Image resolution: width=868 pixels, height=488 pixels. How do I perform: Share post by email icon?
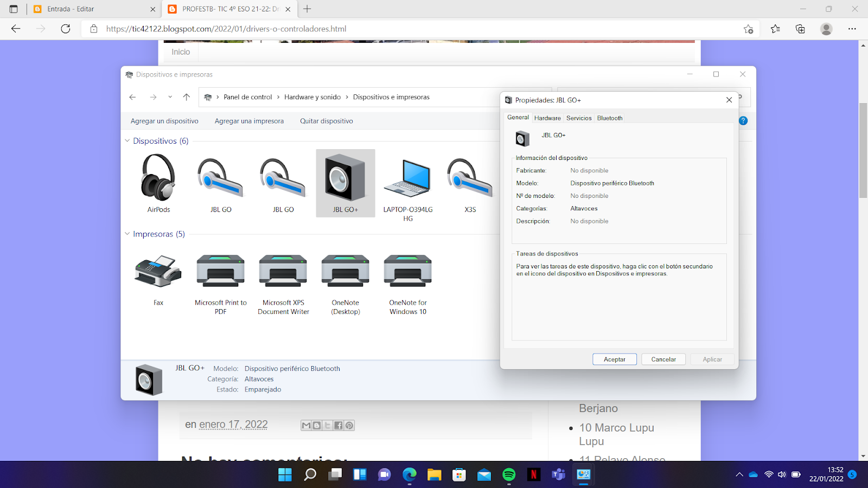pyautogui.click(x=306, y=426)
